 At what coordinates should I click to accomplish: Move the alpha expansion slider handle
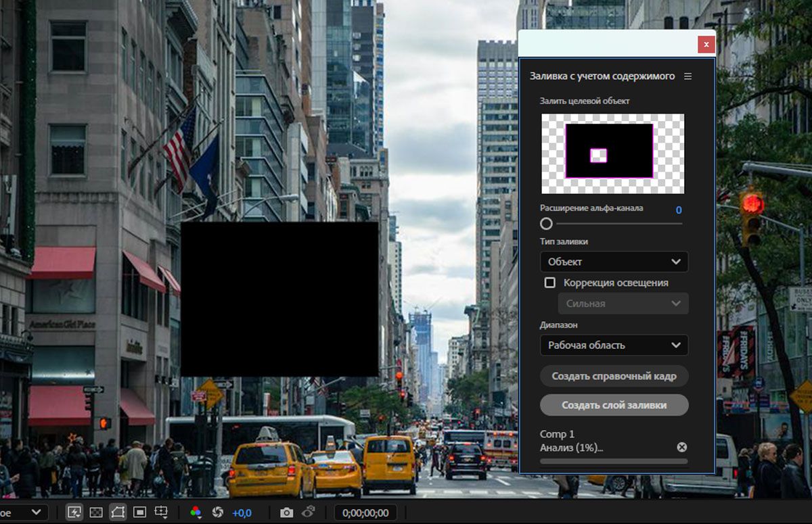[546, 223]
